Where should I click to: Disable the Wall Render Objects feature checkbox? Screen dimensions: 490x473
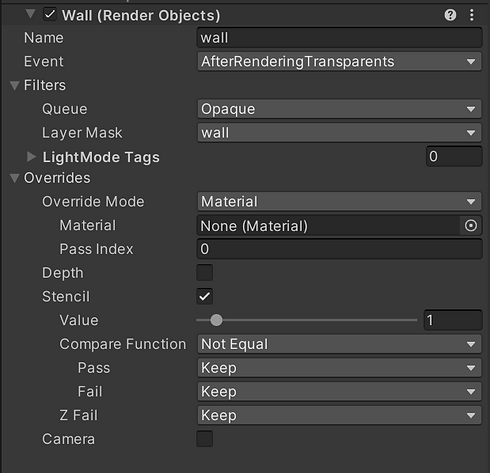tap(50, 15)
